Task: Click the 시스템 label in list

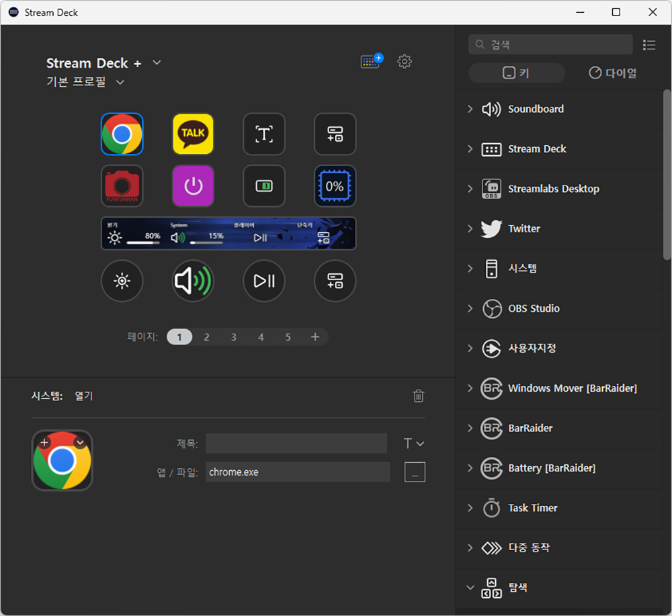Action: click(522, 269)
